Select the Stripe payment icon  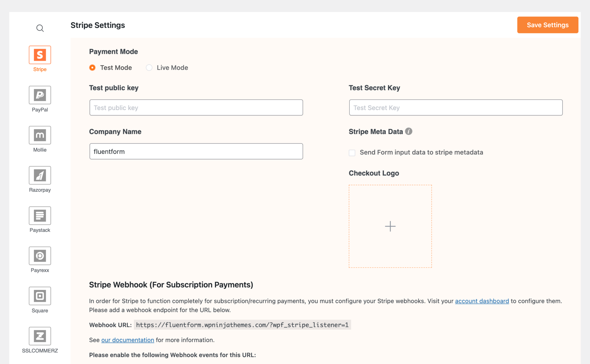point(40,55)
